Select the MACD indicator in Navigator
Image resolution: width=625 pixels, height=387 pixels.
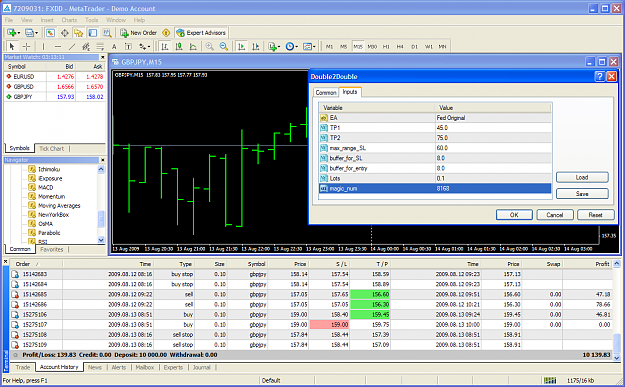coord(45,187)
